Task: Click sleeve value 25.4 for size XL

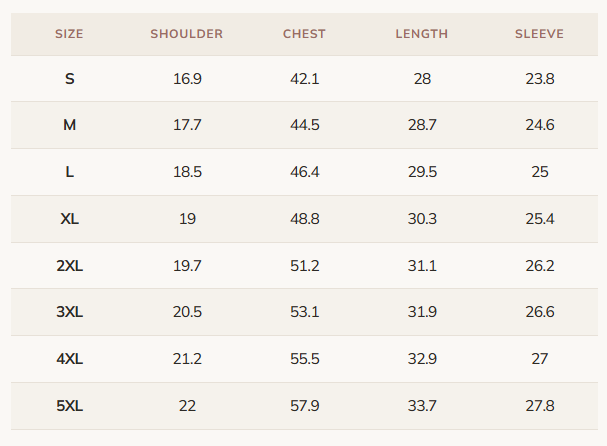Action: [540, 219]
